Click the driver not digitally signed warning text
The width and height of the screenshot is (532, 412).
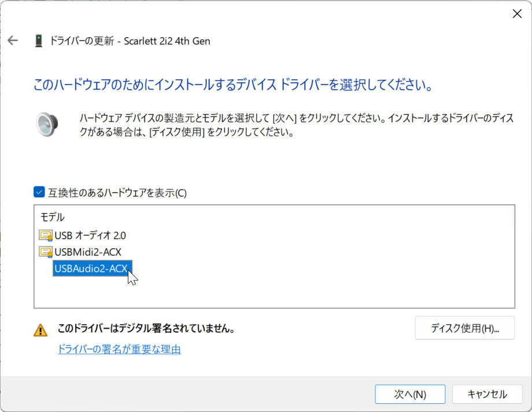point(146,329)
